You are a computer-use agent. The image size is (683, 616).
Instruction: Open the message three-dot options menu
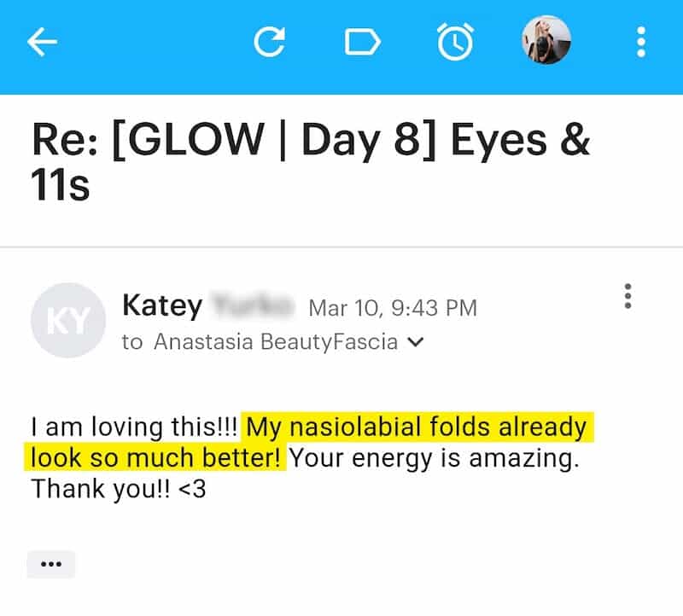point(628,296)
